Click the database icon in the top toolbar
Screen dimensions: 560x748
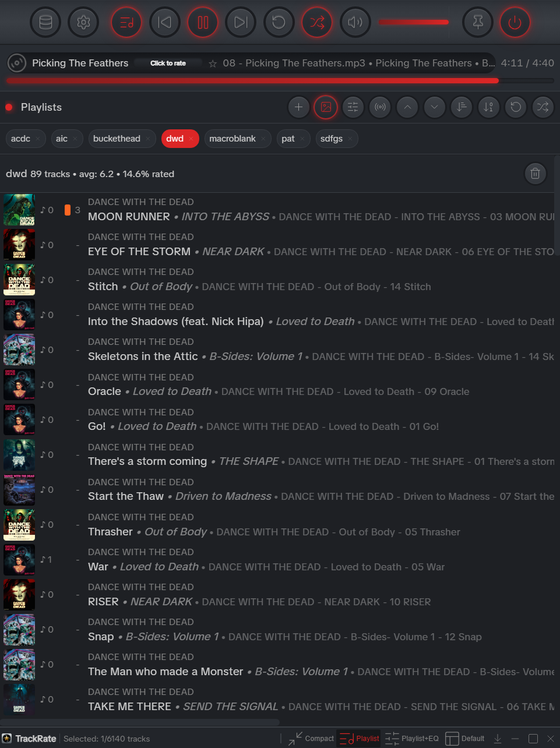point(45,22)
